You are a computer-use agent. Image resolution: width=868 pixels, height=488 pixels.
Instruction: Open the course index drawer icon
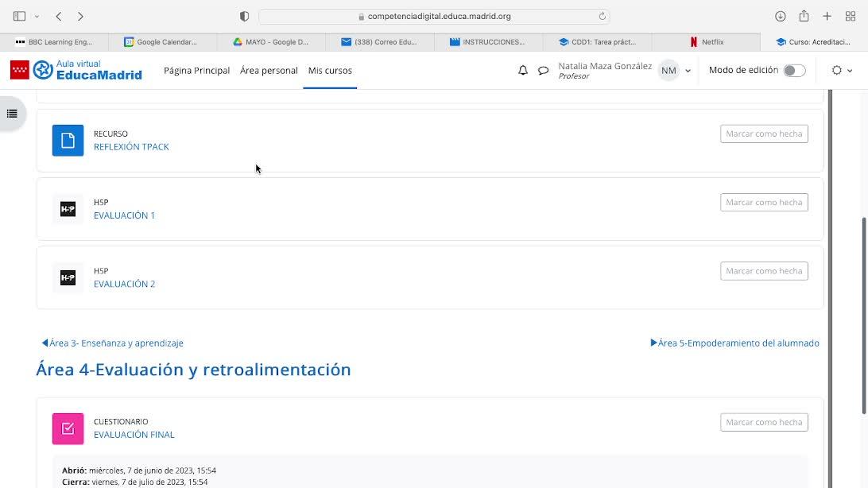[x=12, y=114]
